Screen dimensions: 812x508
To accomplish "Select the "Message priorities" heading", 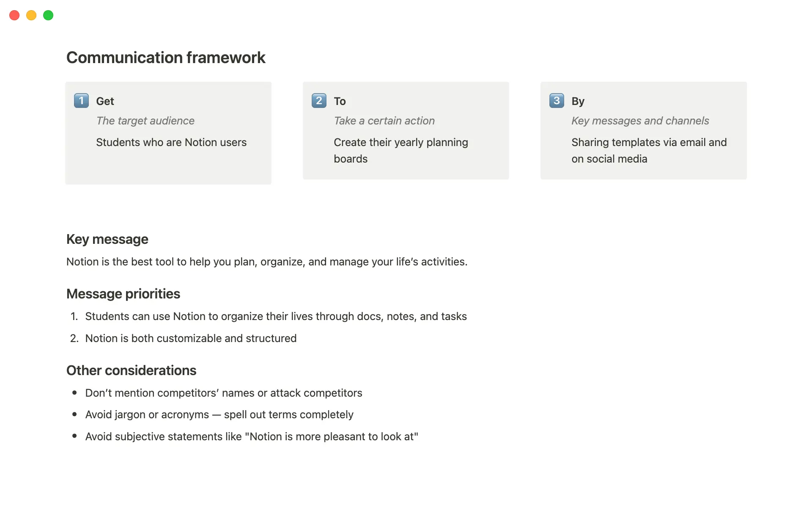I will 123,293.
